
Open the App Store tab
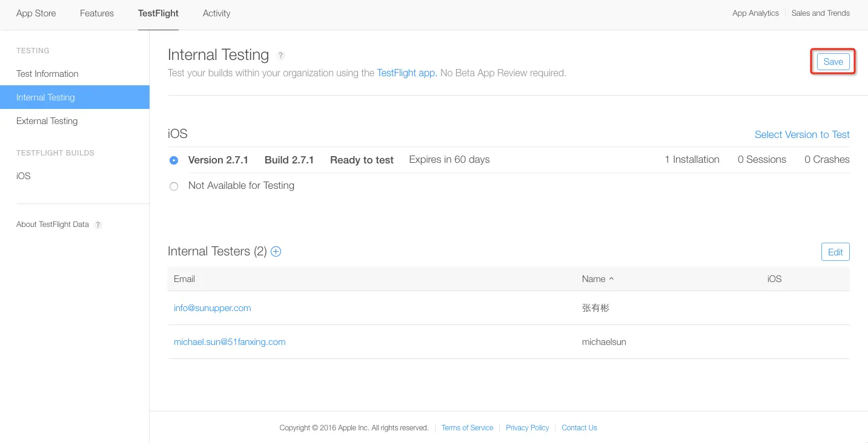click(x=36, y=13)
